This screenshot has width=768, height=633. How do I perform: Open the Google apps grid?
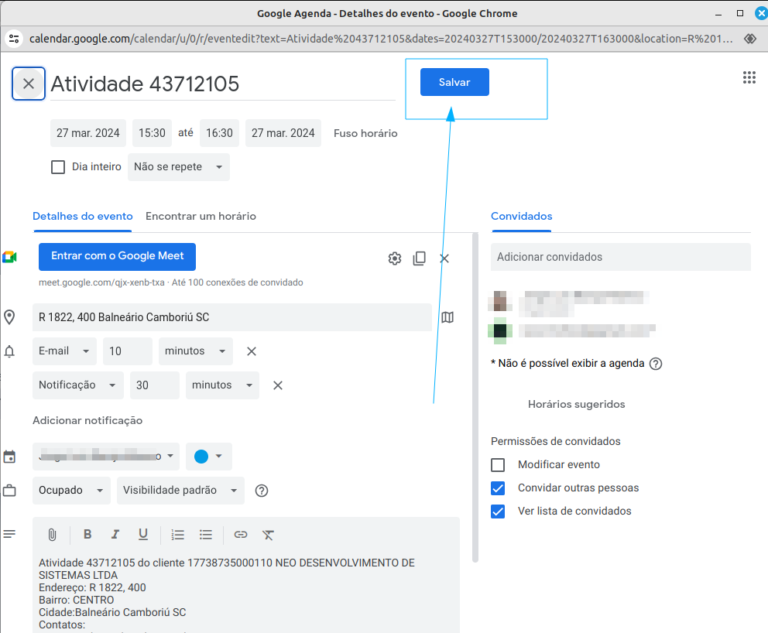[x=749, y=78]
